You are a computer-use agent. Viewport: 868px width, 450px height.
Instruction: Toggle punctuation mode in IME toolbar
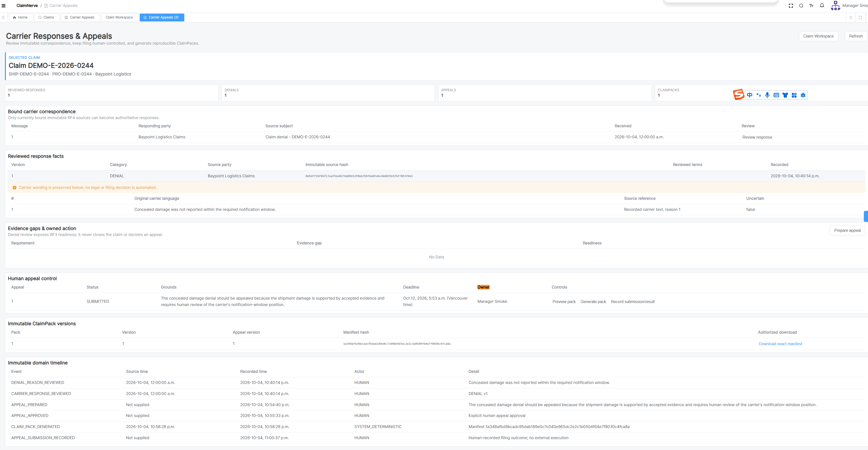click(759, 95)
